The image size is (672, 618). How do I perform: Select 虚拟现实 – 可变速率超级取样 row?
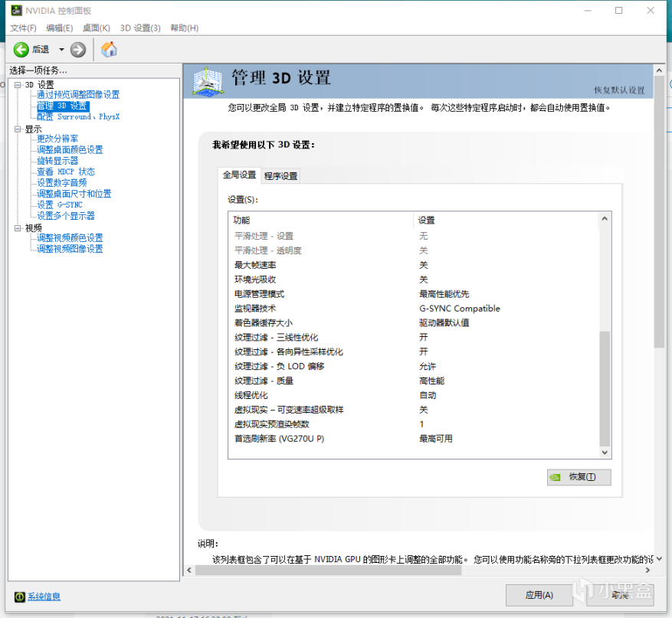pyautogui.click(x=414, y=410)
